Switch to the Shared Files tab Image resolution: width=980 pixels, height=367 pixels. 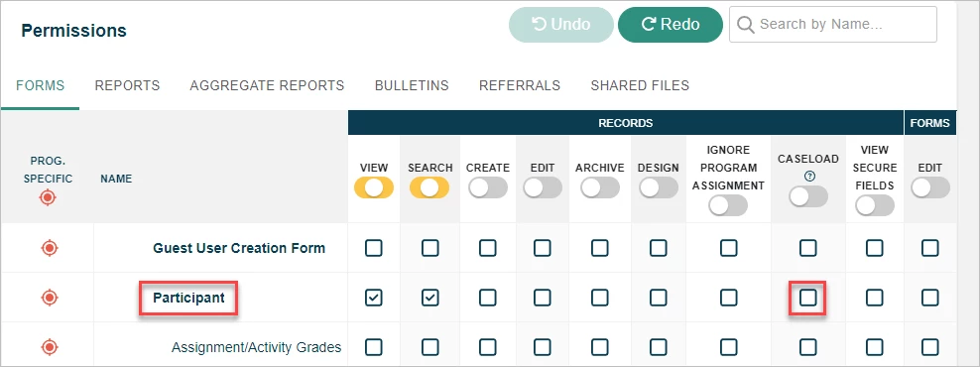point(640,85)
